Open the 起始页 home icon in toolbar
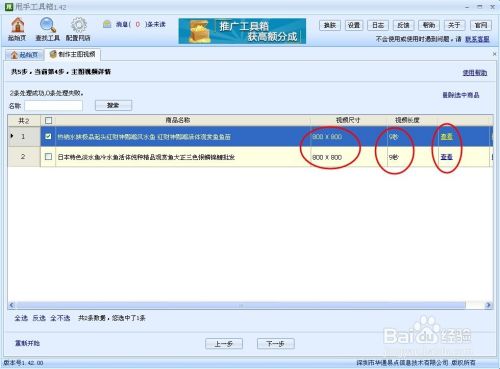The height and width of the screenshot is (369, 500). click(17, 29)
